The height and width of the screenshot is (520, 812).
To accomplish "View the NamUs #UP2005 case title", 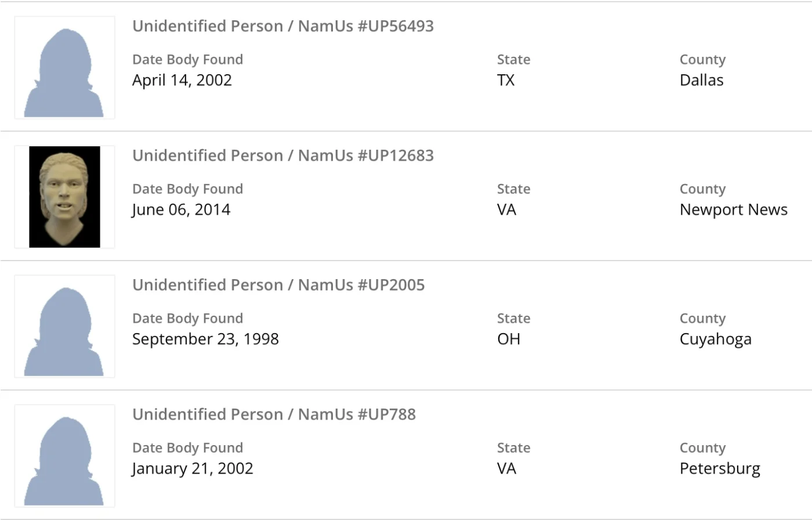I will tap(278, 285).
